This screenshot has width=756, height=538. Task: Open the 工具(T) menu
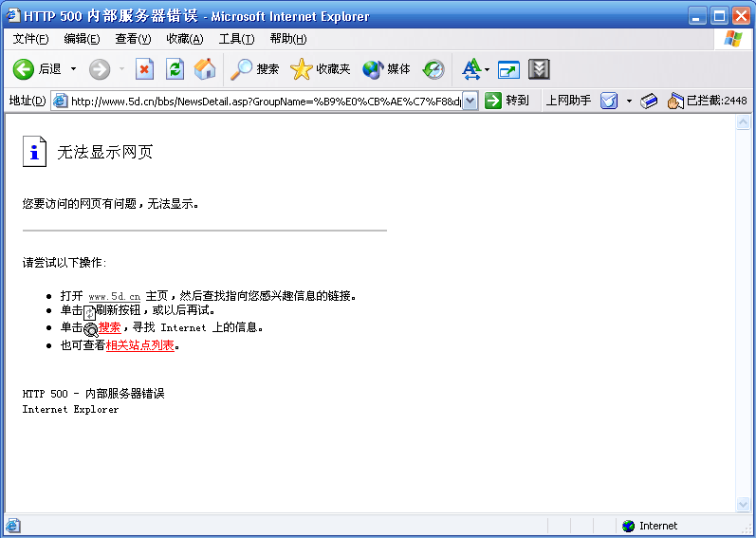click(236, 39)
